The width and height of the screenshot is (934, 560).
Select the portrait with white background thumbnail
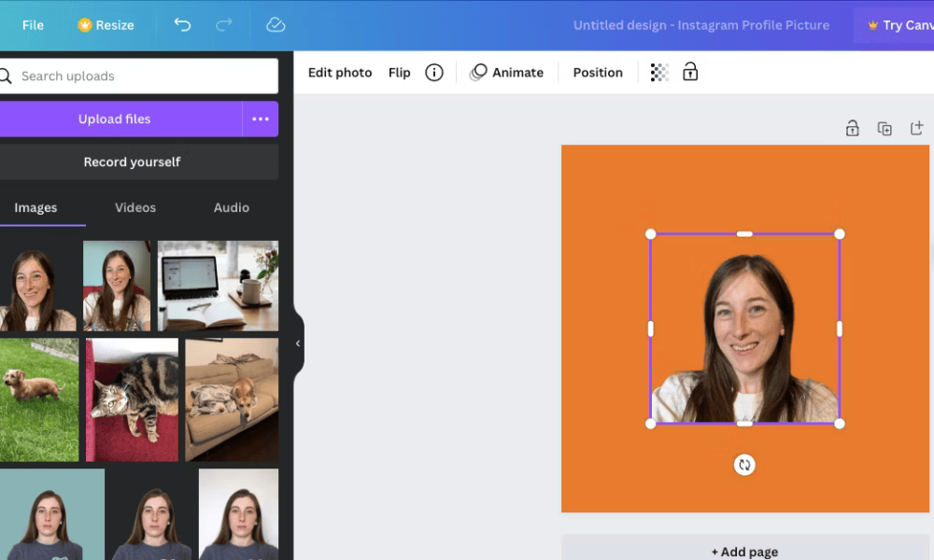coord(239,514)
